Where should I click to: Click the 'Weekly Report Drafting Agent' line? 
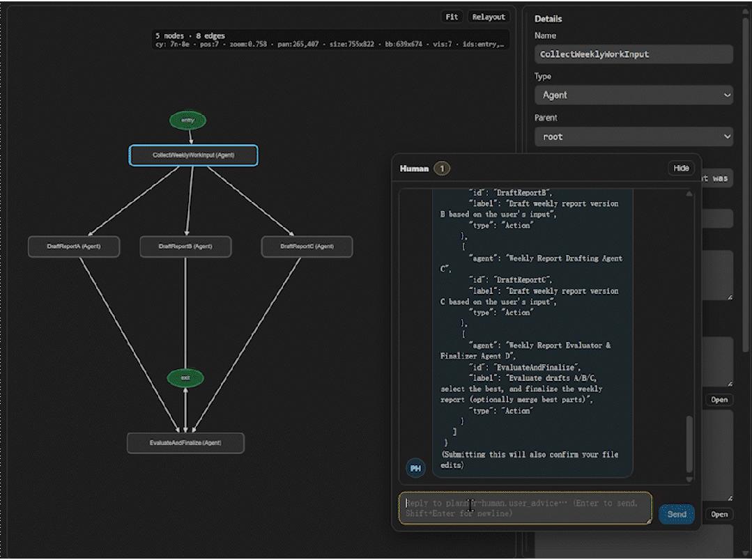(x=546, y=258)
